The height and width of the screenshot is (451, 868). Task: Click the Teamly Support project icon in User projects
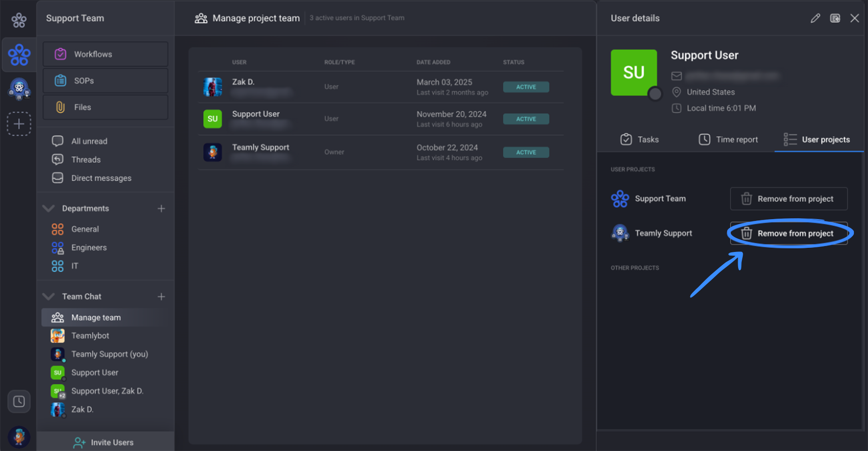[620, 233]
